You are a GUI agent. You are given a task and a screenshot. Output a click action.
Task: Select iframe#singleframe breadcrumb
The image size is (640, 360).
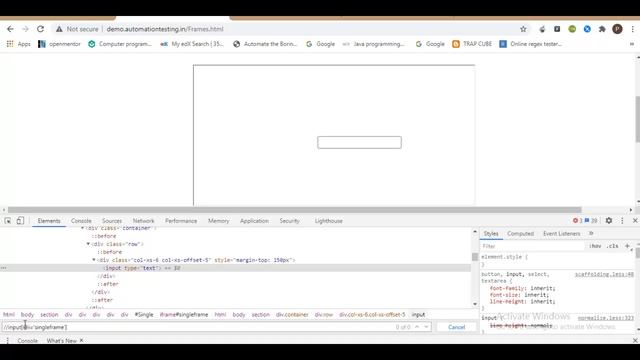(184, 315)
